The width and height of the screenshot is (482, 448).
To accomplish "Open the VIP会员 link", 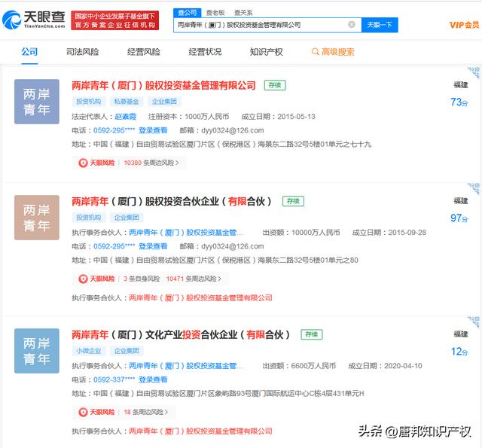I will coord(464,25).
